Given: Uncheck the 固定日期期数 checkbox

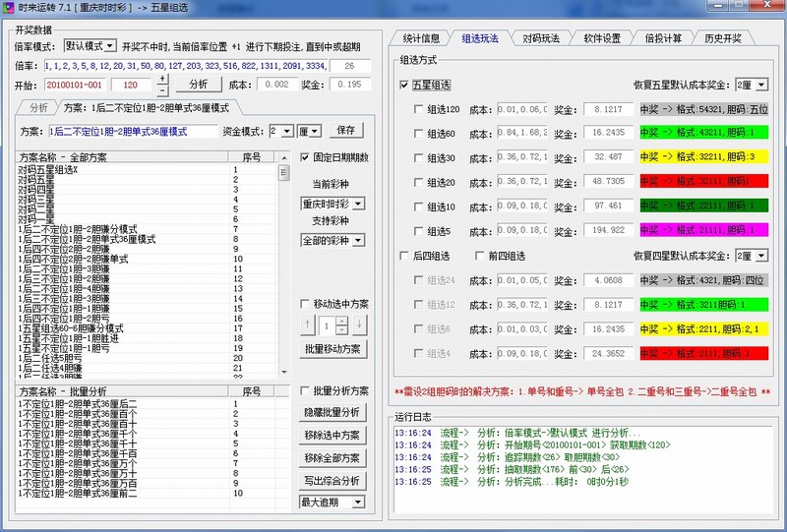Looking at the screenshot, I should pos(305,157).
